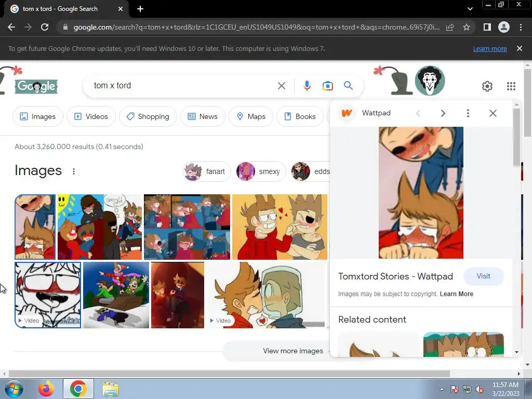
Task: Visit the Wattpad page
Action: [484, 276]
